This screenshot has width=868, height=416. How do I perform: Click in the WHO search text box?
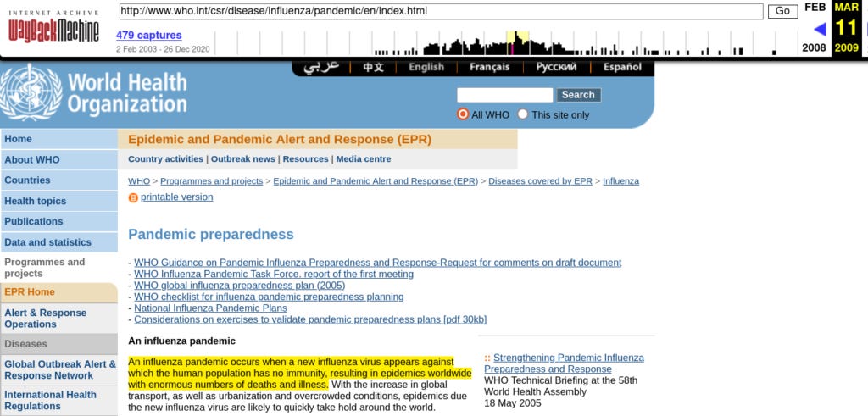[x=504, y=95]
